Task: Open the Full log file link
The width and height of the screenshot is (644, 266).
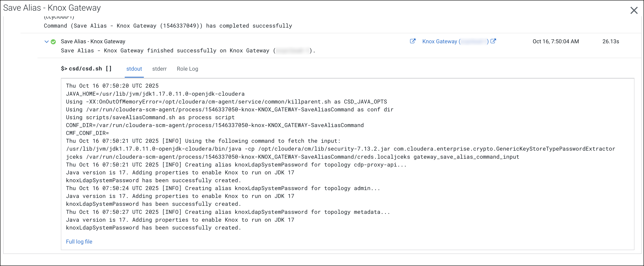Action: (79, 241)
